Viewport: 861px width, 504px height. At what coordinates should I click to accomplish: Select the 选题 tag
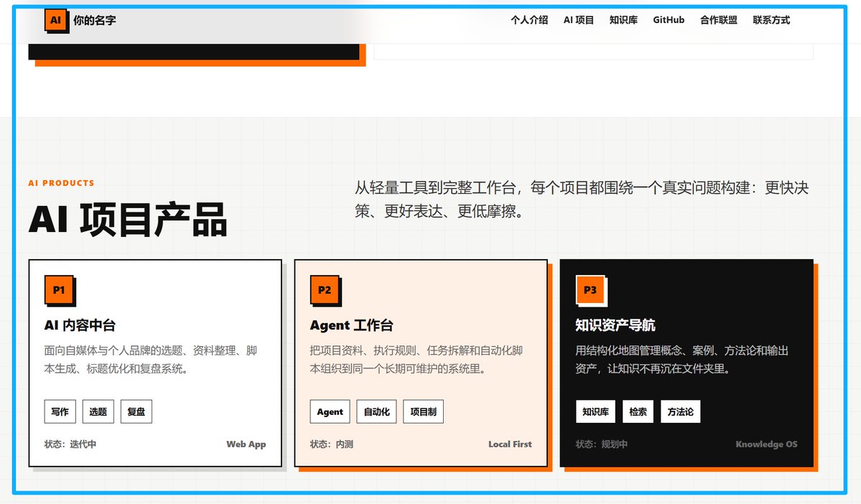click(98, 412)
